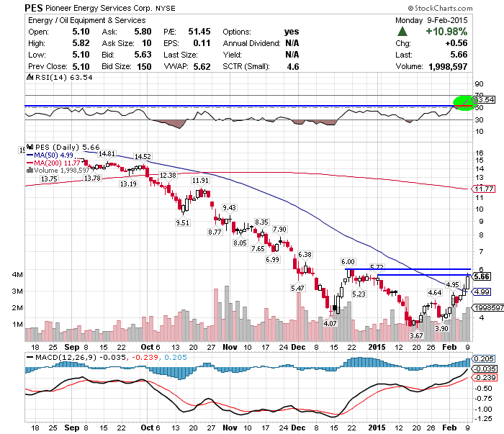Click the green up-triangle change indicator
The height and width of the screenshot is (434, 504).
(x=402, y=32)
